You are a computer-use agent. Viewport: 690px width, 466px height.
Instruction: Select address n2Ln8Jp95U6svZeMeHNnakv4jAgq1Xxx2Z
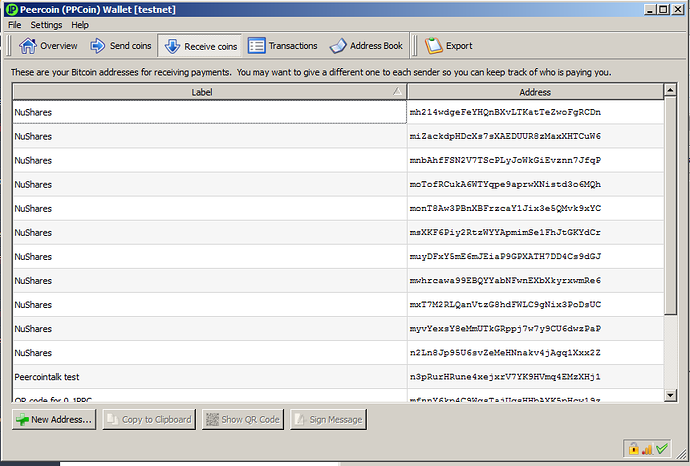click(x=505, y=353)
